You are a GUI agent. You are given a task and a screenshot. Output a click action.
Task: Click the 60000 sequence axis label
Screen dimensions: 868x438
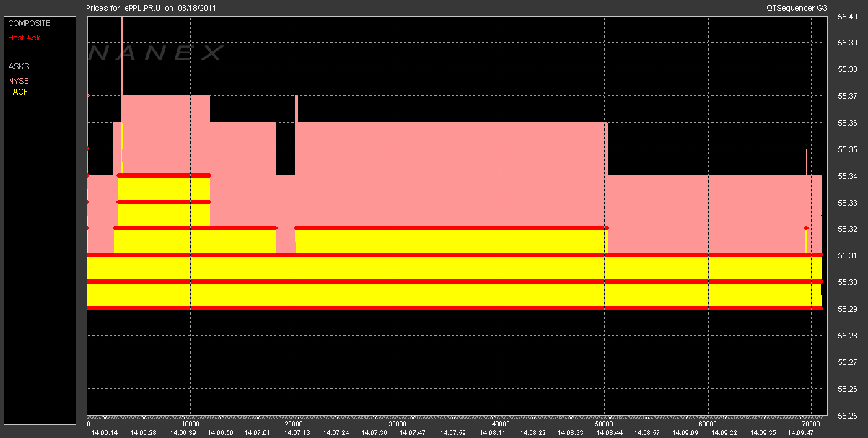click(708, 424)
